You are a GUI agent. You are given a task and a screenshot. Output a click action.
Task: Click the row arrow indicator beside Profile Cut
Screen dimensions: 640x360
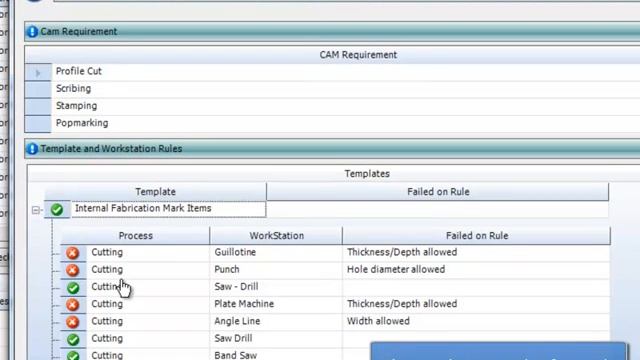38,73
